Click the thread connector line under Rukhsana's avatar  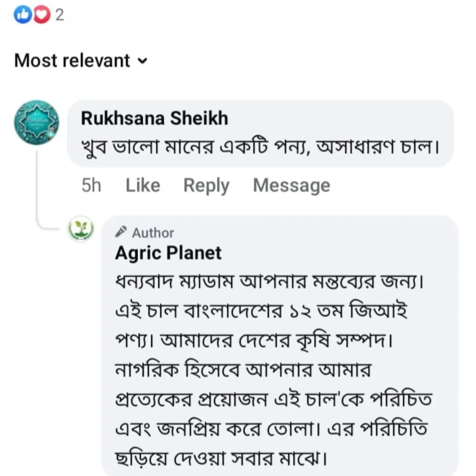click(37, 186)
